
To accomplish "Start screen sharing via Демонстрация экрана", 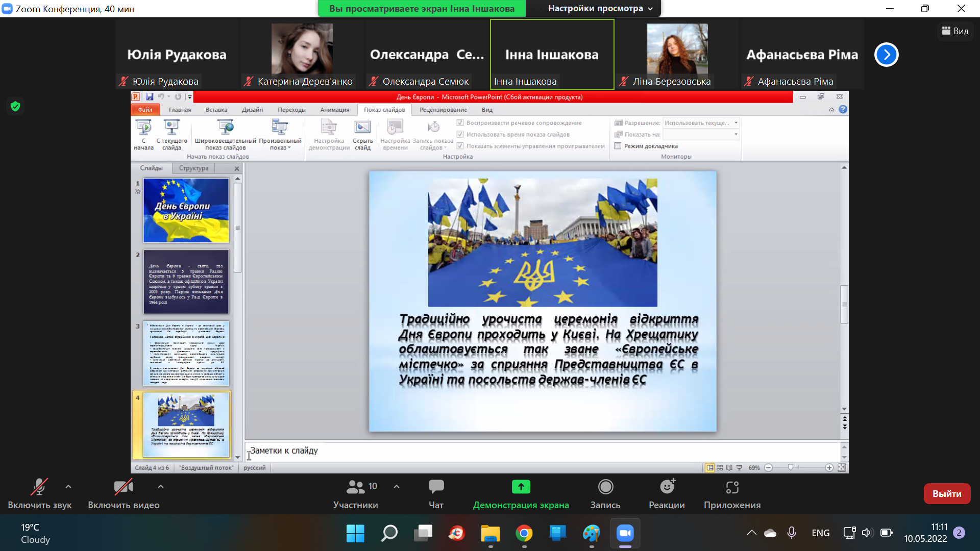I will 521,494.
